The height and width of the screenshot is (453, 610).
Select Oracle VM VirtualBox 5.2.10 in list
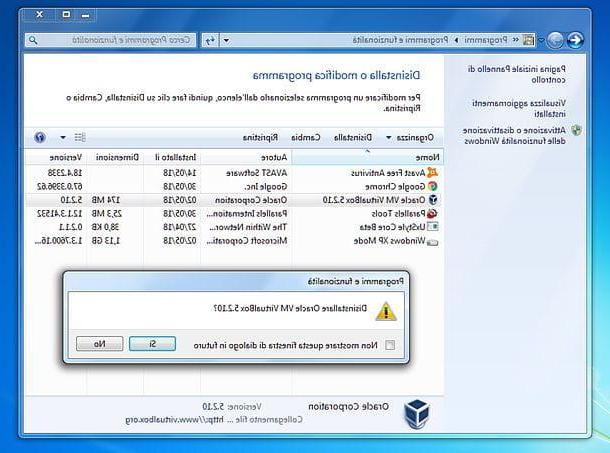click(374, 200)
